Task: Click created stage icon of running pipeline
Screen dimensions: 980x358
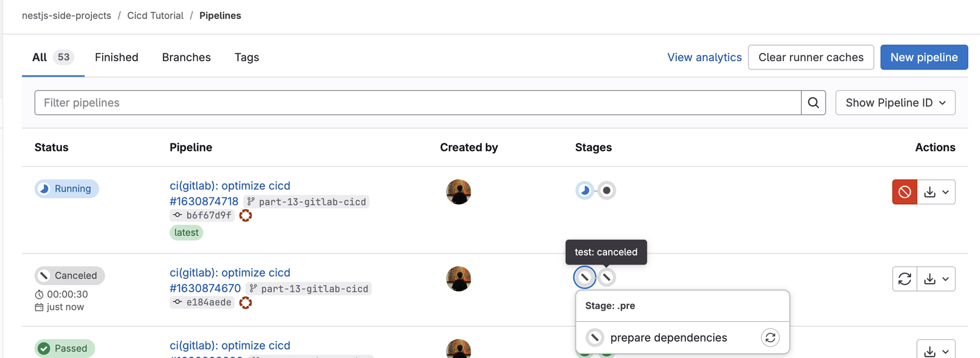Action: (606, 191)
